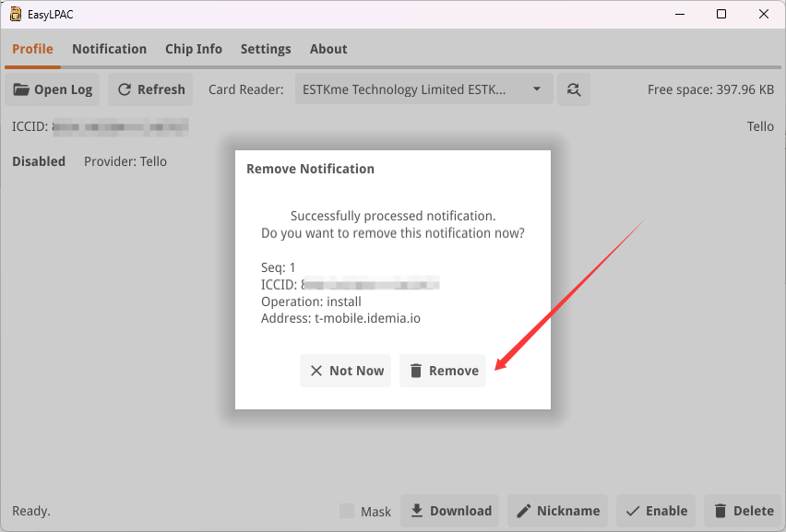Click the Download arrow icon

coord(417,511)
